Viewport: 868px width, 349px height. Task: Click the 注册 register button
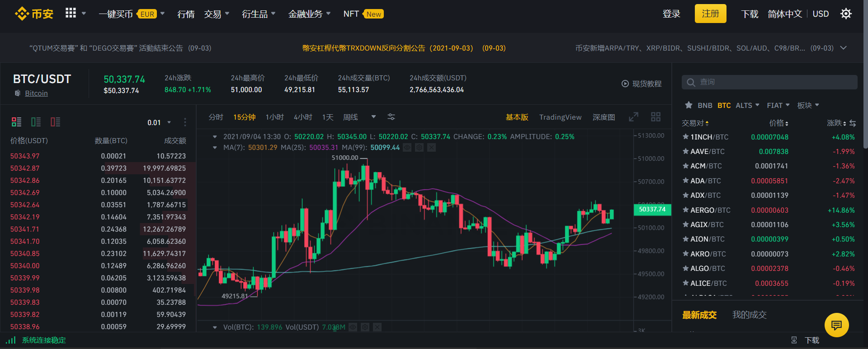710,14
